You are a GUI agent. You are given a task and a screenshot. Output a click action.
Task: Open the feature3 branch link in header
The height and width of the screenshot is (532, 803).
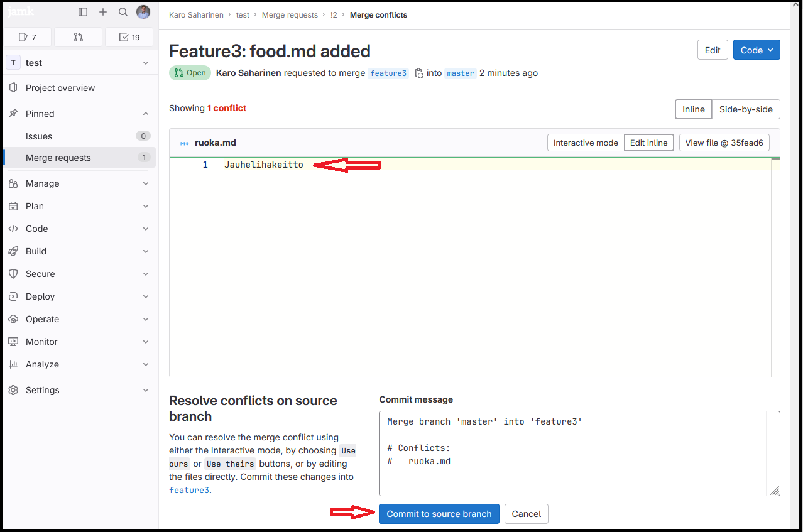coord(388,73)
